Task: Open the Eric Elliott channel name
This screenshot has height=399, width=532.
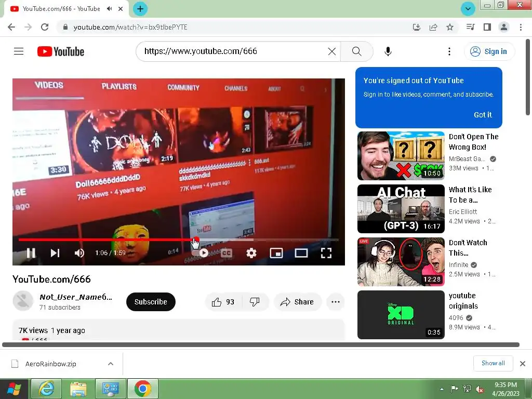Action: [463, 212]
